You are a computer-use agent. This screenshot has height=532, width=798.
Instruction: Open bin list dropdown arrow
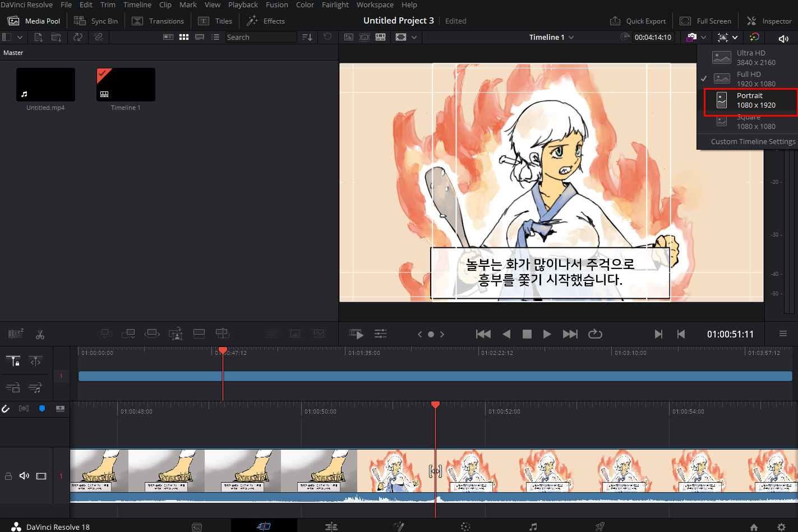point(20,38)
